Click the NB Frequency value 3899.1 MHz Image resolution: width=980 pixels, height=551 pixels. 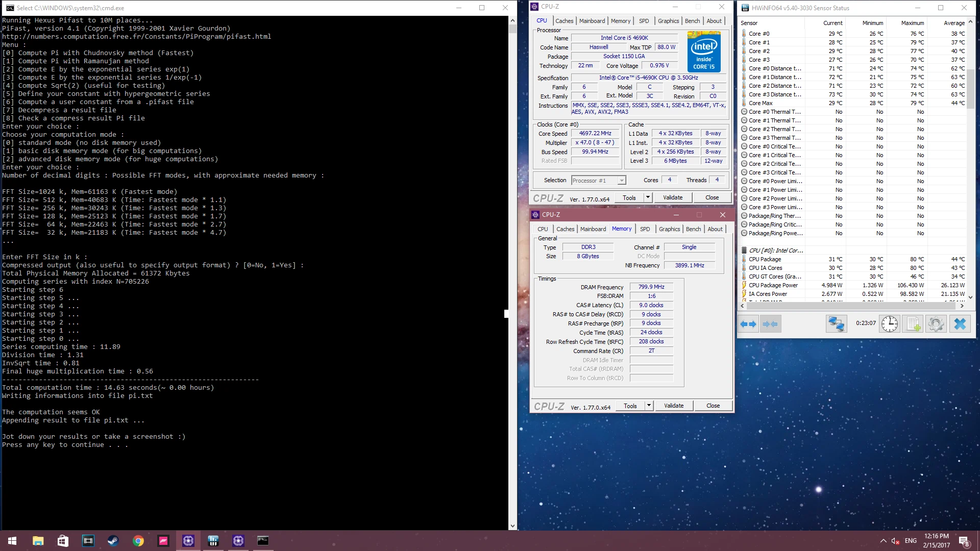point(689,266)
